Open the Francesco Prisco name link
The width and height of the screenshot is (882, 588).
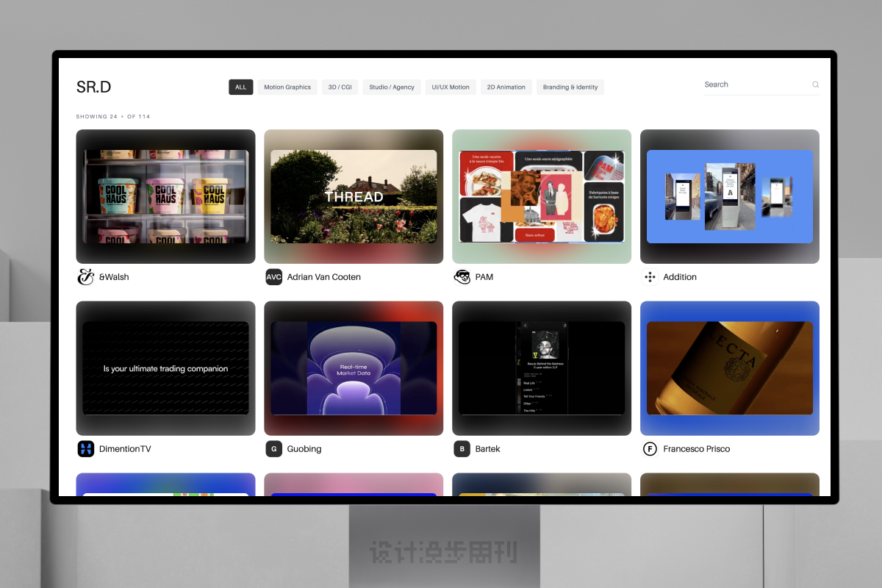click(x=697, y=449)
